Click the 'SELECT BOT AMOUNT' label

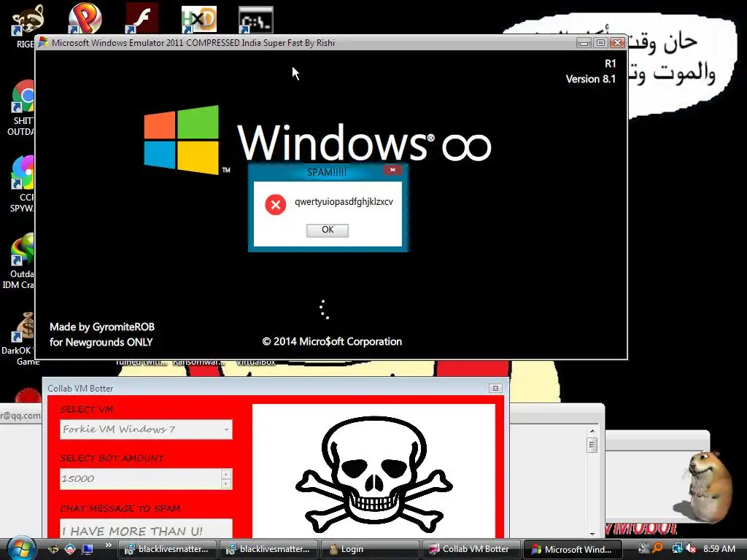click(x=112, y=459)
